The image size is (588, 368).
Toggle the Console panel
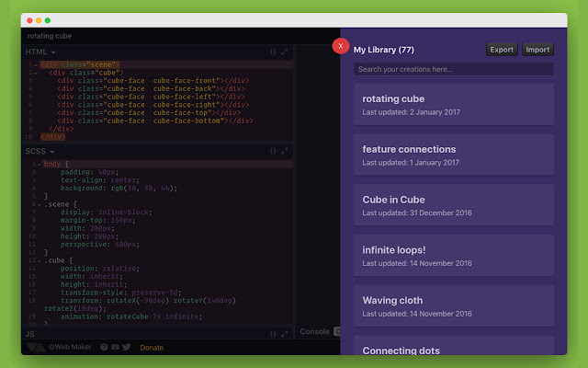(x=315, y=332)
